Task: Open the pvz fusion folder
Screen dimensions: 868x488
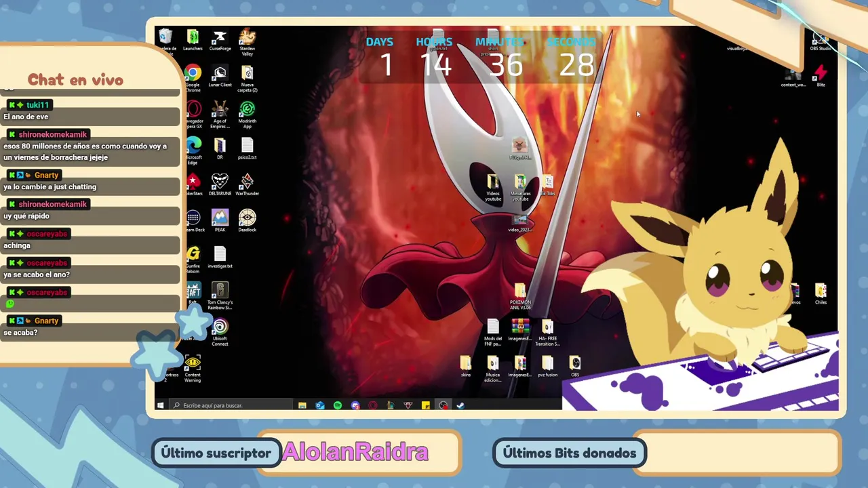Action: [x=547, y=367]
